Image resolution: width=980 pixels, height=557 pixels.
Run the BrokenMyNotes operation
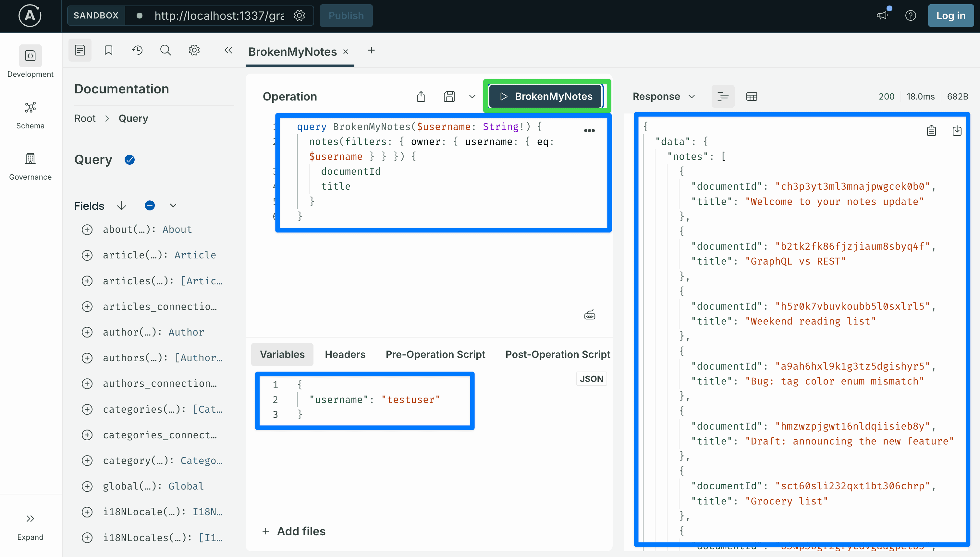[546, 96]
